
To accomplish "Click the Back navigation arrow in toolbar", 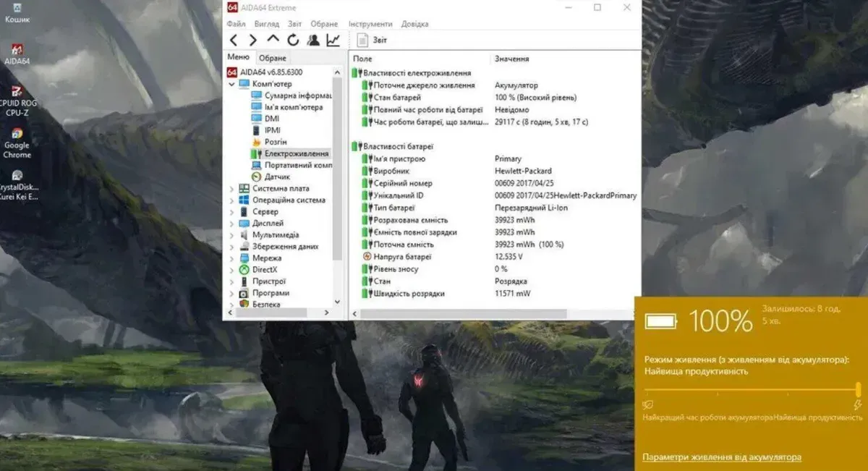I will [x=233, y=40].
